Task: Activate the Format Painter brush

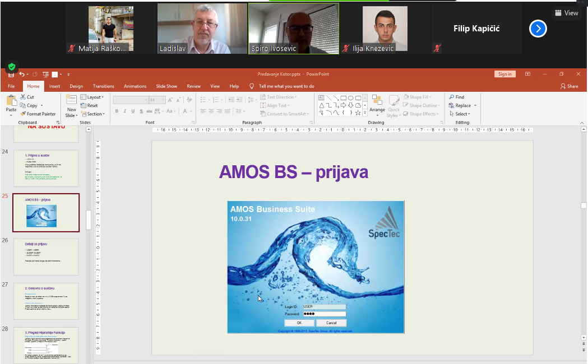Action: pyautogui.click(x=23, y=114)
